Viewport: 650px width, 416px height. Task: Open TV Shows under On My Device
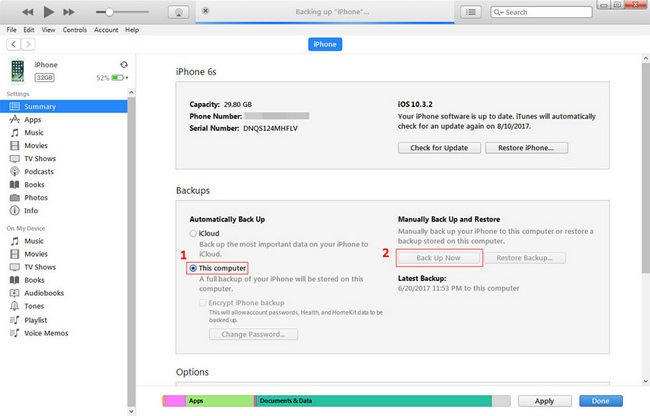[40, 267]
